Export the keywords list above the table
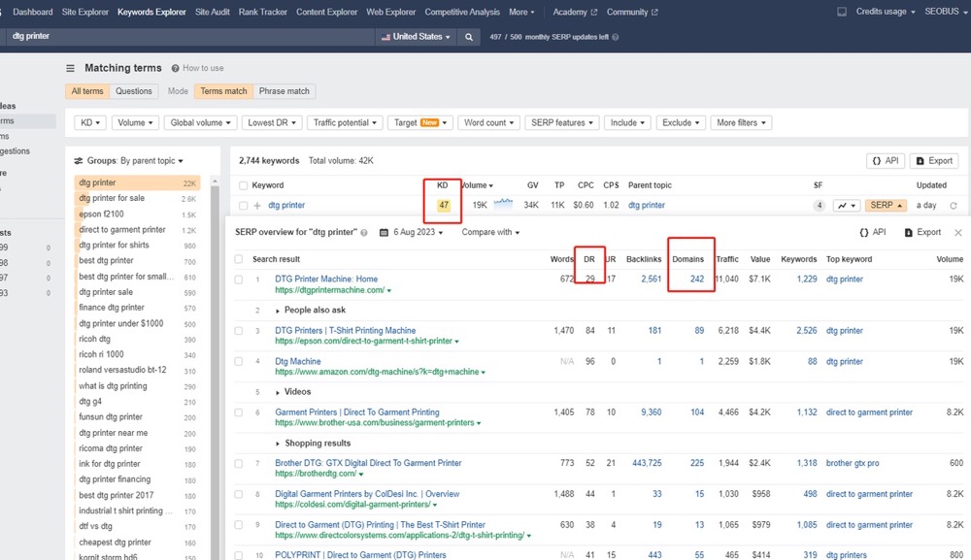The width and height of the screenshot is (971, 560). click(934, 161)
